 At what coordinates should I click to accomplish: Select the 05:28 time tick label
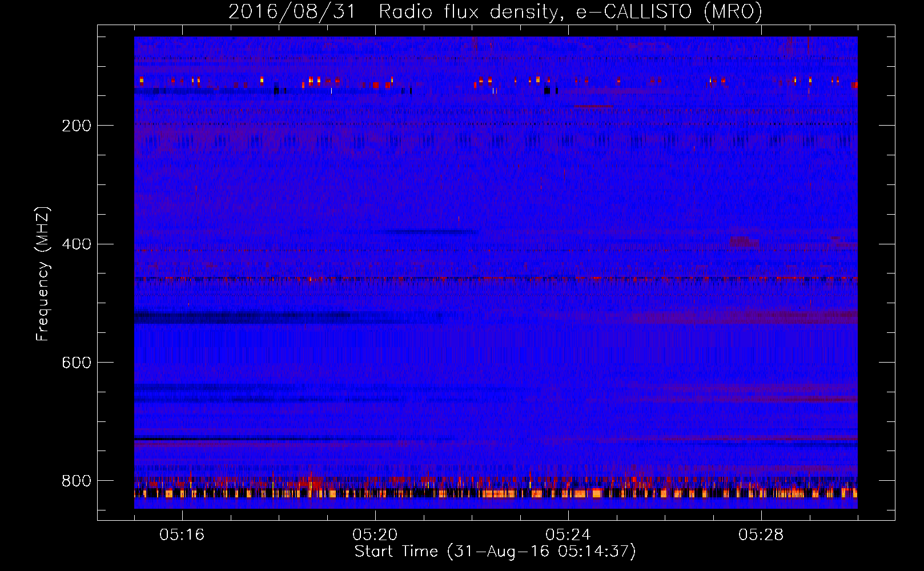point(761,535)
